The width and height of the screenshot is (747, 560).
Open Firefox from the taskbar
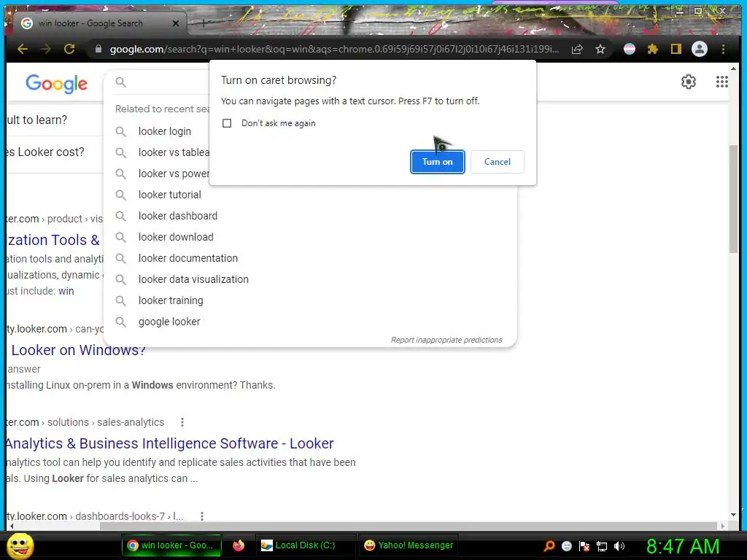tap(239, 545)
